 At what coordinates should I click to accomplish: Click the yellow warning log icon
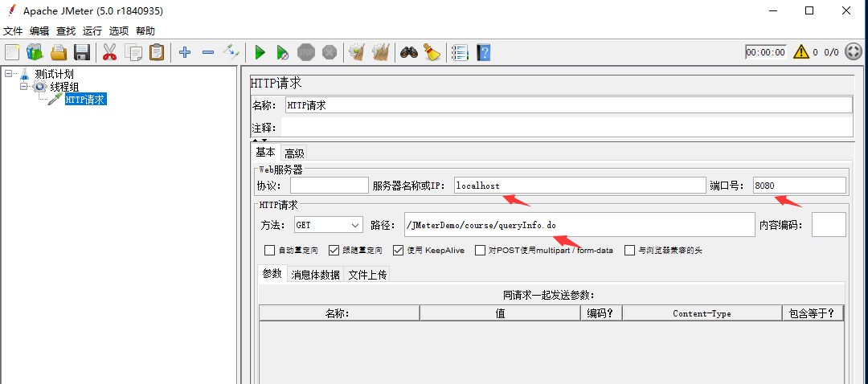(801, 52)
